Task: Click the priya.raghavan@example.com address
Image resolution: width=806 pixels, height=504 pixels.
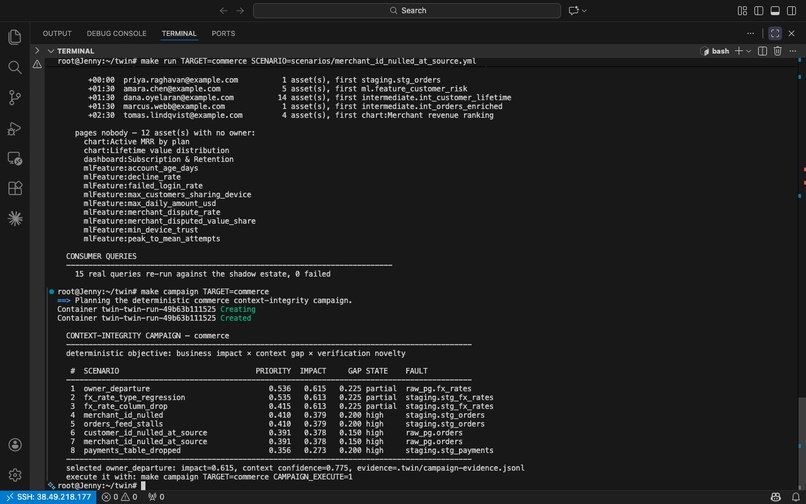Action: click(x=180, y=80)
